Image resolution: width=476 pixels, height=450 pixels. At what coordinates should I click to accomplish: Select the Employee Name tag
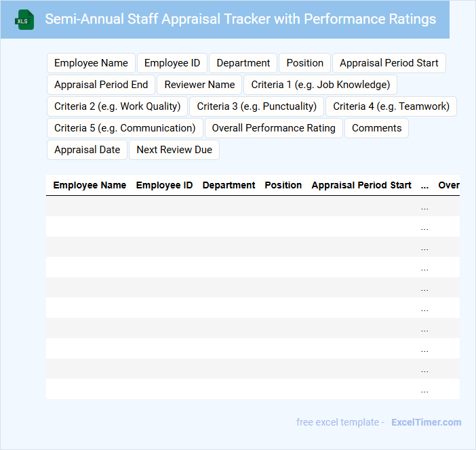pos(91,63)
